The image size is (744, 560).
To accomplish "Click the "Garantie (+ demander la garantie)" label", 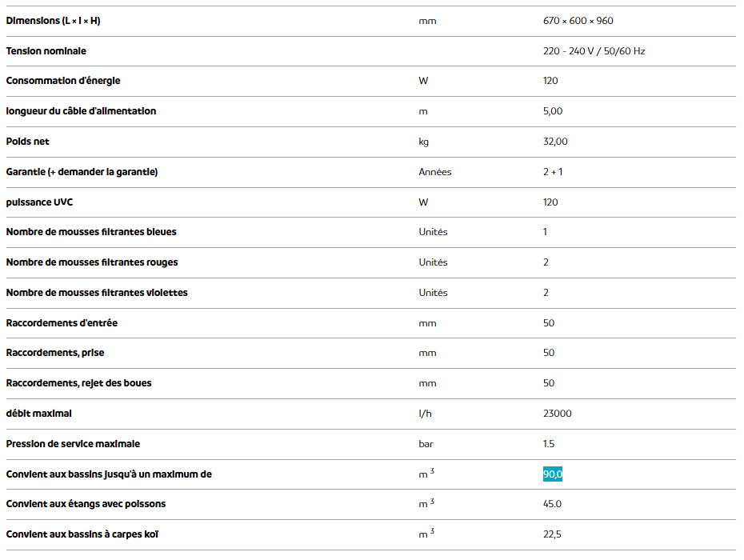I will tap(82, 172).
